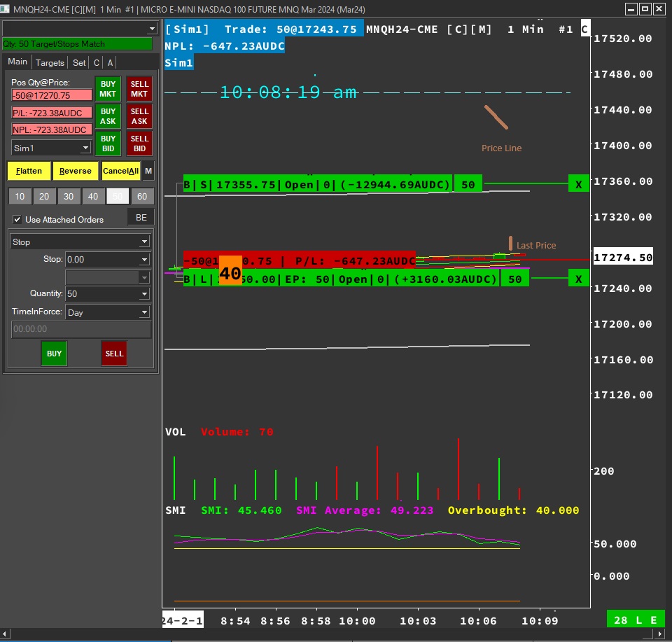Open the Sim1 account dropdown
Screen dimensions: 672x642
pyautogui.click(x=52, y=148)
